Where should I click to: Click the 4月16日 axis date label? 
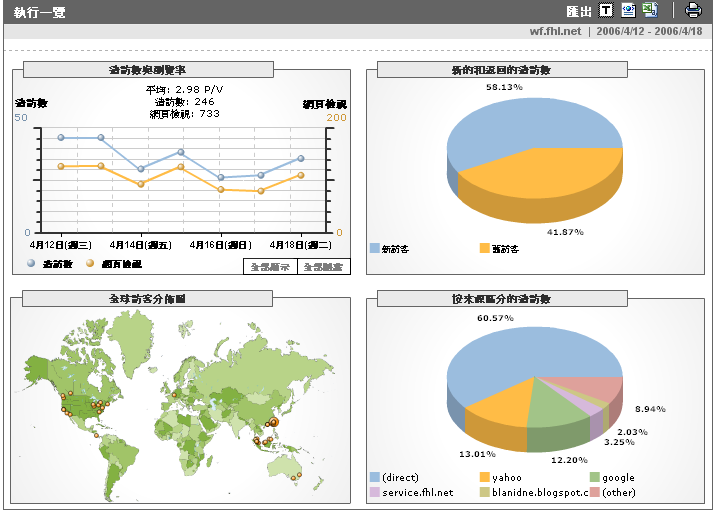(221, 245)
